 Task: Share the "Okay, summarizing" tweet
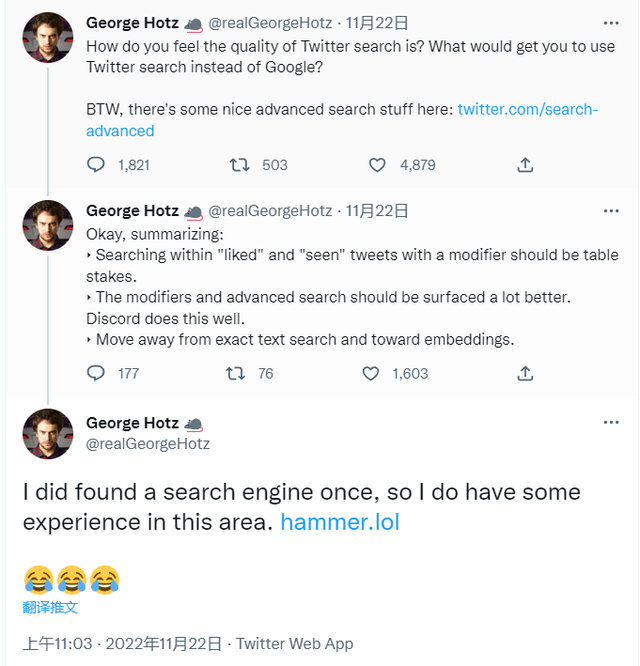tap(525, 373)
